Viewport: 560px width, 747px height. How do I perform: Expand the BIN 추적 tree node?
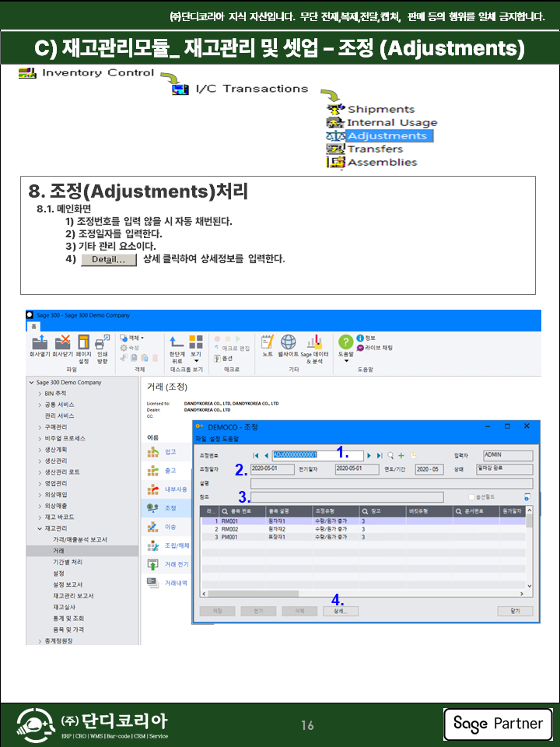pyautogui.click(x=40, y=394)
